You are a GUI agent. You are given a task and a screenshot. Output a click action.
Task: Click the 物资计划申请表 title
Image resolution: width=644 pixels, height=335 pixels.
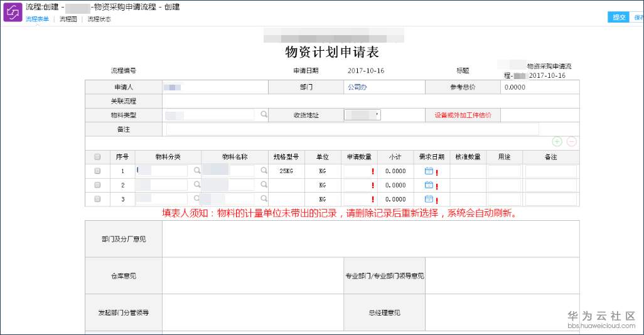click(x=332, y=52)
